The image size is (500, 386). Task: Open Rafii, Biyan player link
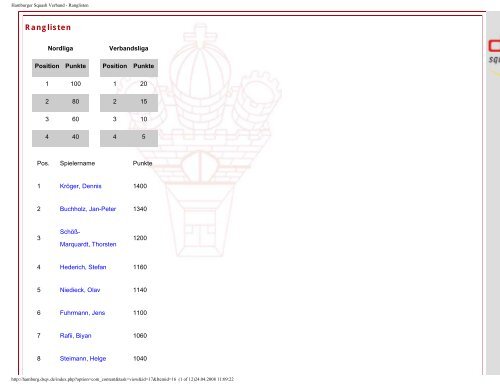[x=75, y=336]
